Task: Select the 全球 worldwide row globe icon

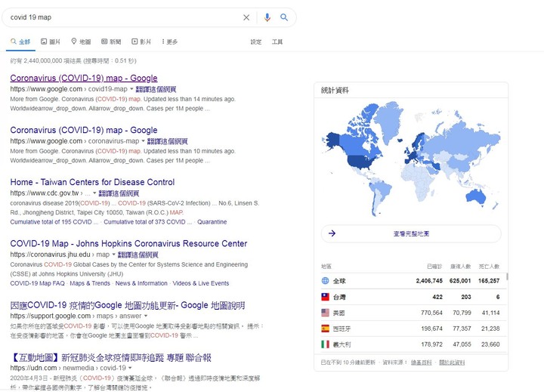Action: pyautogui.click(x=325, y=281)
